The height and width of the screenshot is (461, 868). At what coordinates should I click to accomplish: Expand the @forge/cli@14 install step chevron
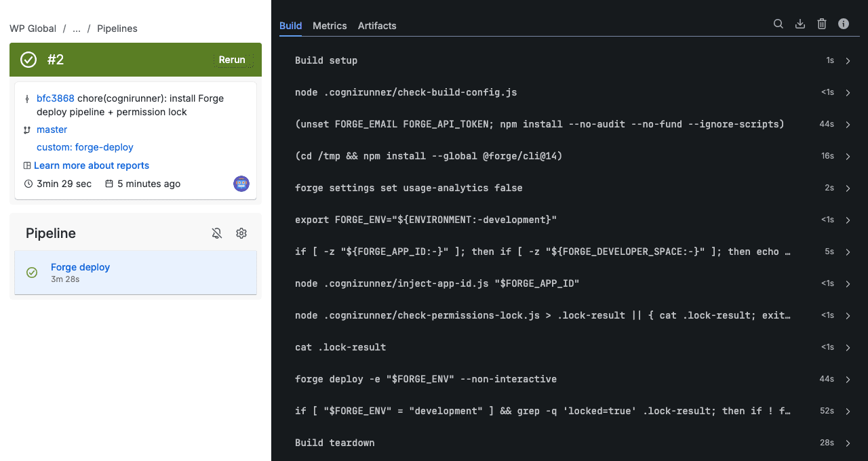click(x=848, y=156)
